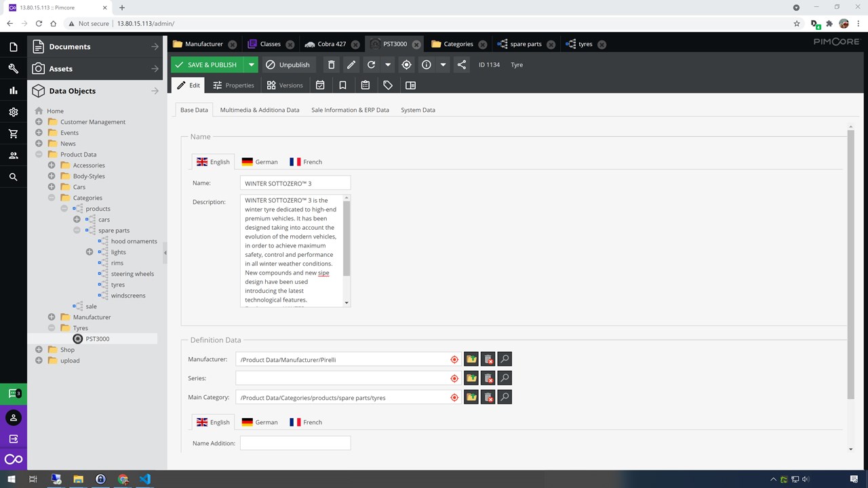Click the logout icon in sidebar
Screen dimensions: 868x488
13,439
